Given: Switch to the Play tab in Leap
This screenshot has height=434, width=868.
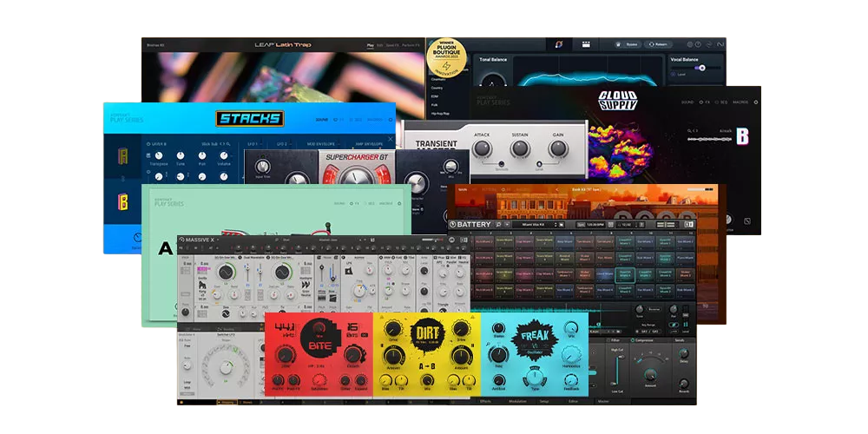Looking at the screenshot, I should 371,44.
